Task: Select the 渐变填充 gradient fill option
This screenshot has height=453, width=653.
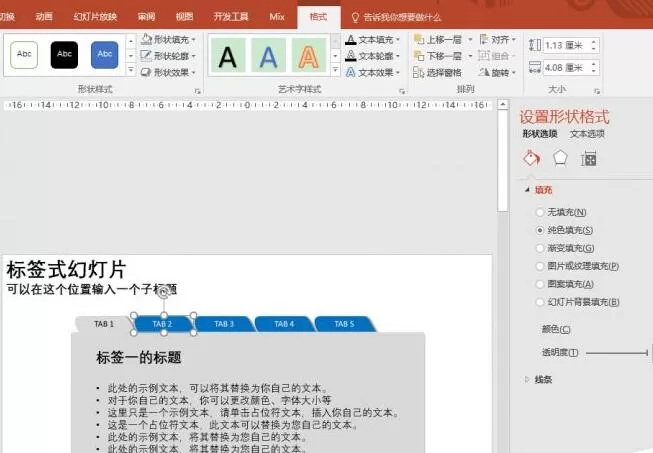Action: (565, 248)
